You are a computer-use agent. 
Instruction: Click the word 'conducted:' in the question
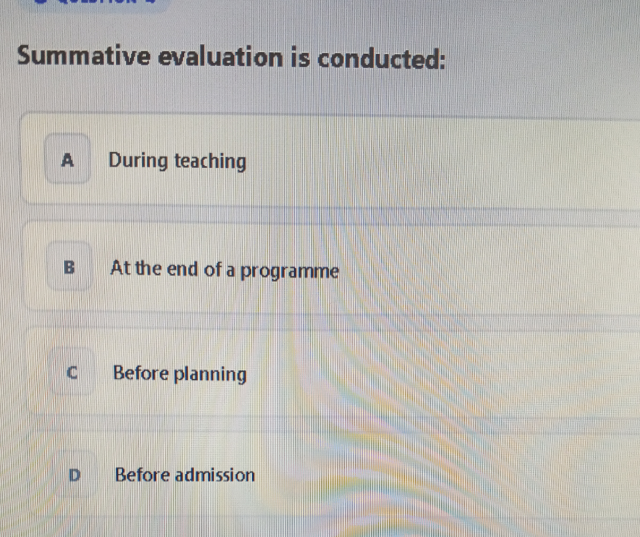click(x=381, y=59)
